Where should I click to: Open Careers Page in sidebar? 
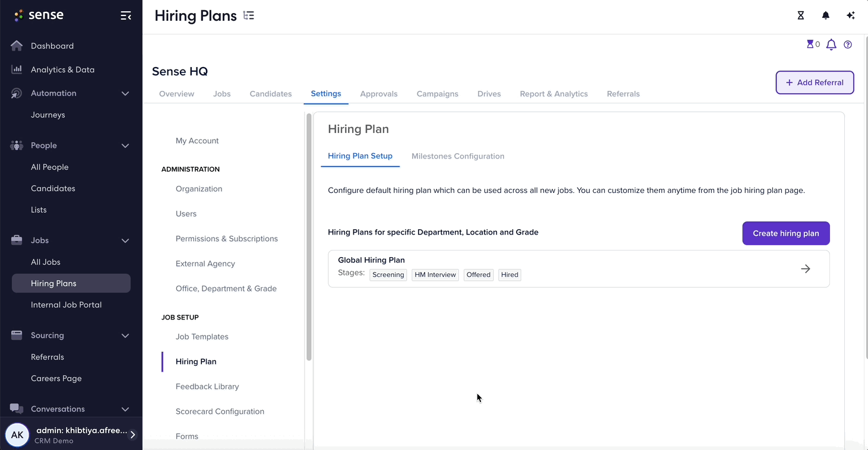(56, 378)
